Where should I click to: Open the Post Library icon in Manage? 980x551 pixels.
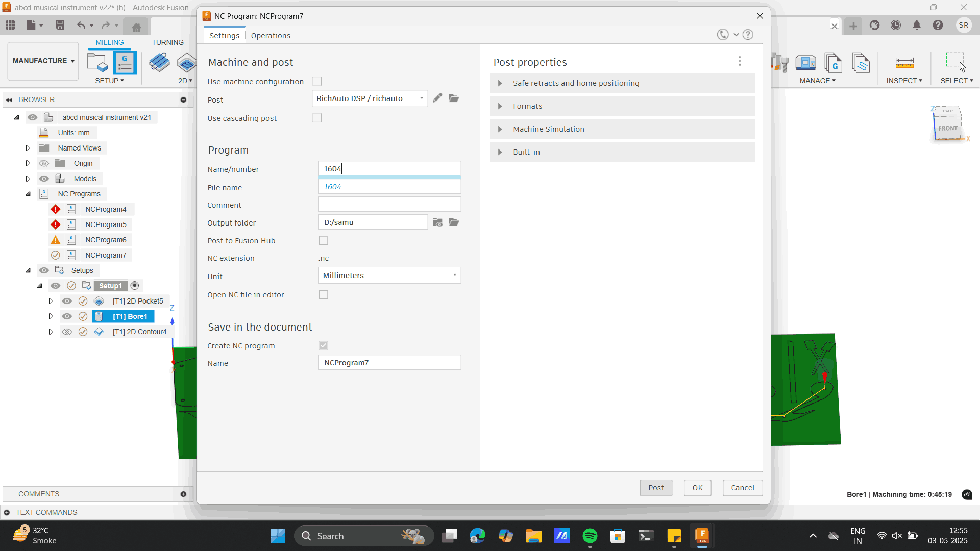833,63
